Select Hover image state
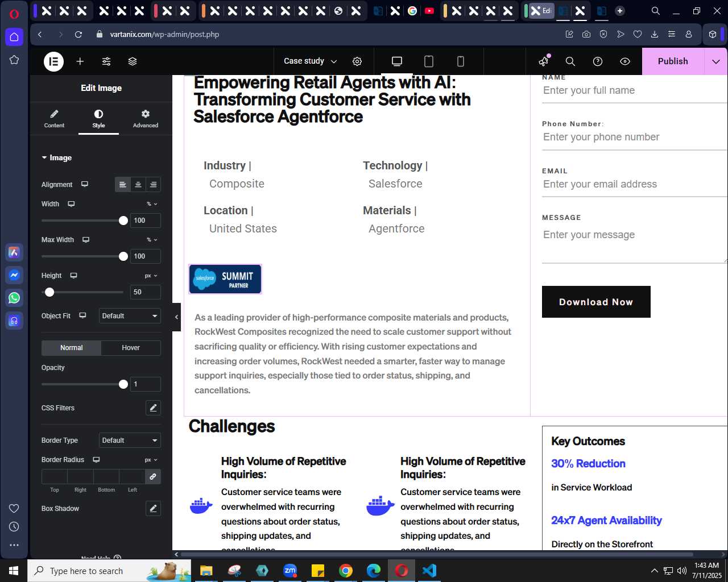The width and height of the screenshot is (728, 582). click(131, 348)
